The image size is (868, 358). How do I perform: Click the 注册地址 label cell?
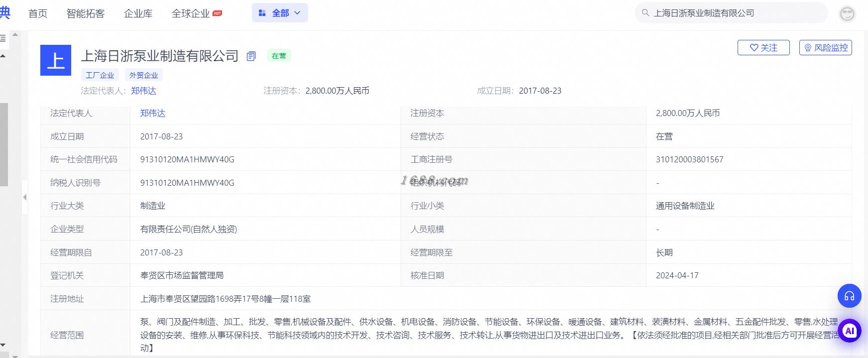(x=85, y=299)
